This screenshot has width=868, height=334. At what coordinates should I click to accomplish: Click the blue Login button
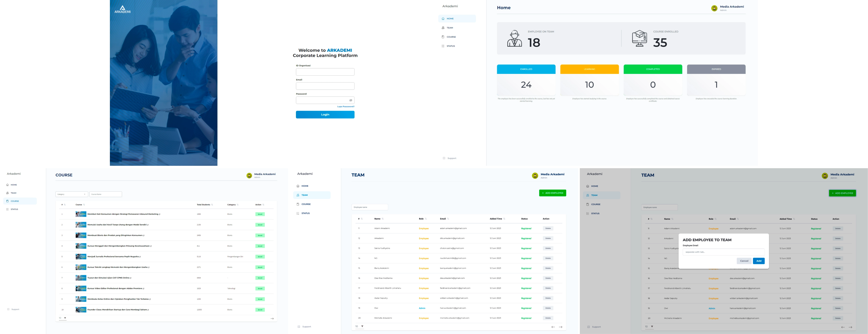[325, 114]
